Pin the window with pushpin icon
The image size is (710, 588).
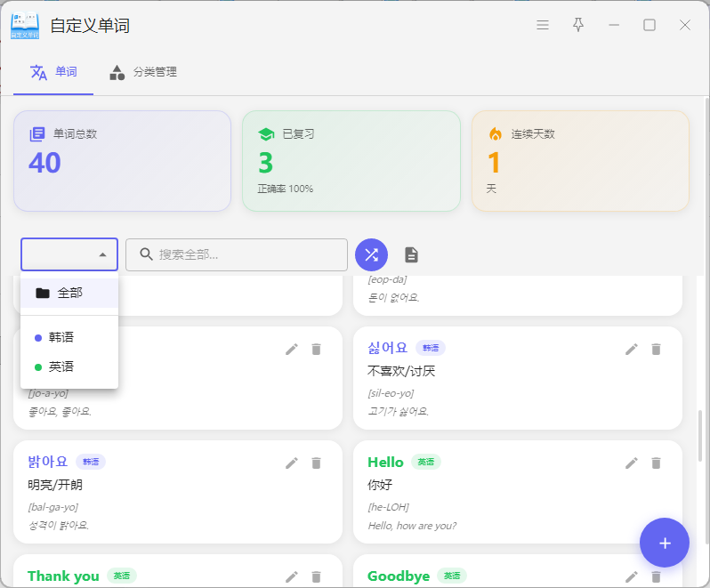coord(578,25)
